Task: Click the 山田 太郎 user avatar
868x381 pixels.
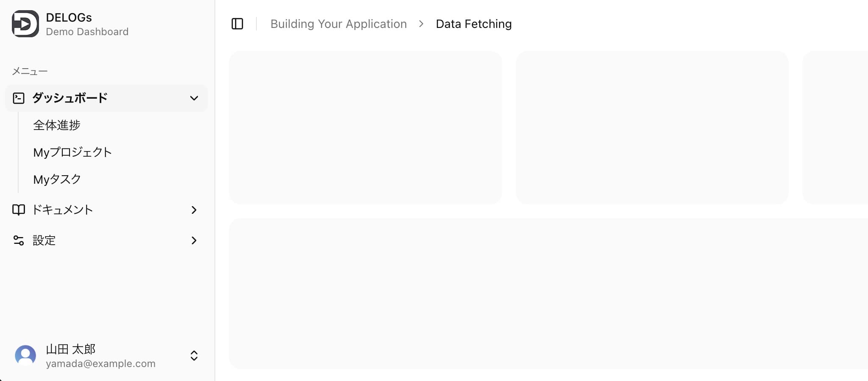Action: click(25, 356)
